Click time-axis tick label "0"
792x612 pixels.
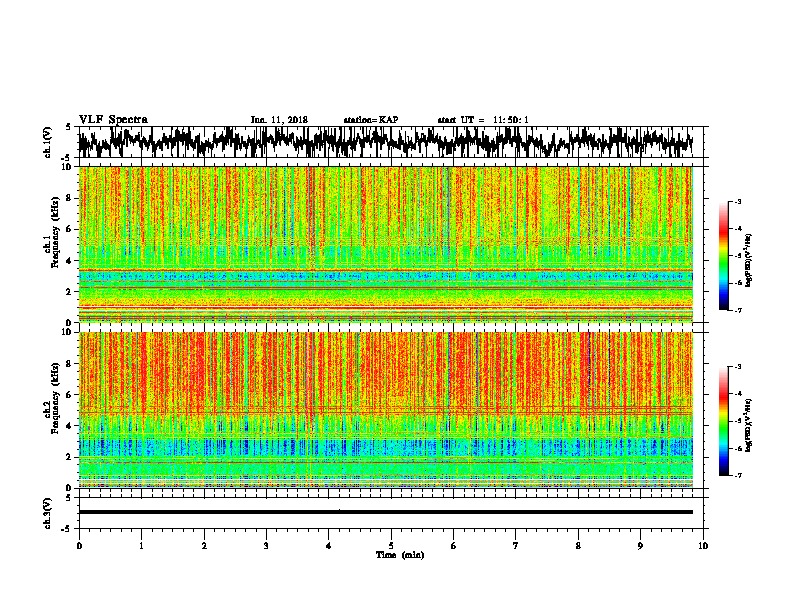coord(79,546)
